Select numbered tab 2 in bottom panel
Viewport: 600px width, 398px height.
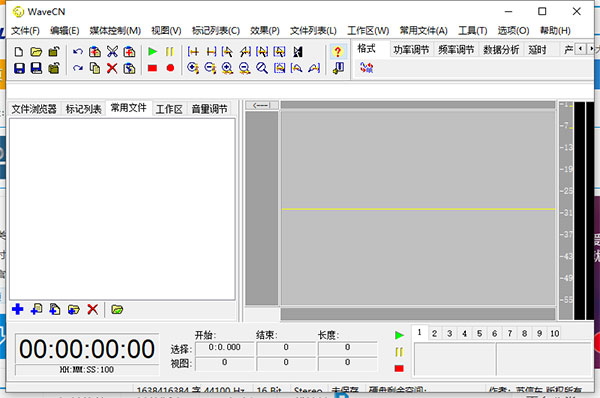click(x=434, y=334)
